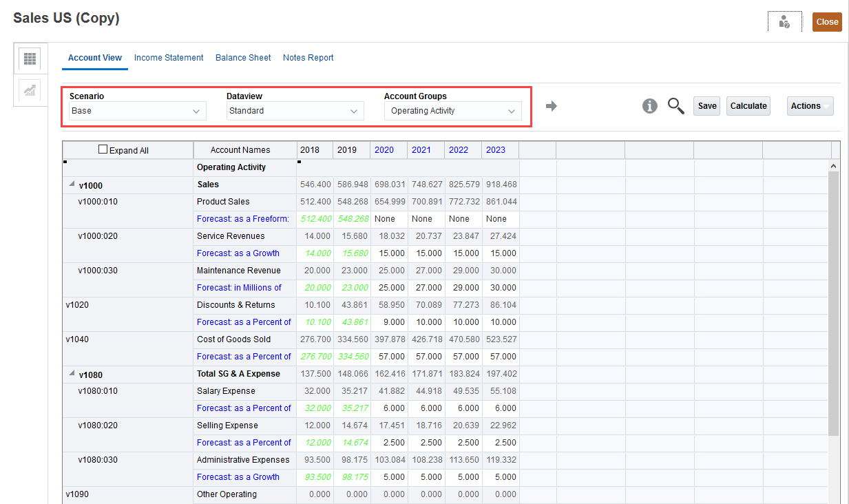Open the Account Groups dropdown
849x504 pixels.
tap(452, 111)
